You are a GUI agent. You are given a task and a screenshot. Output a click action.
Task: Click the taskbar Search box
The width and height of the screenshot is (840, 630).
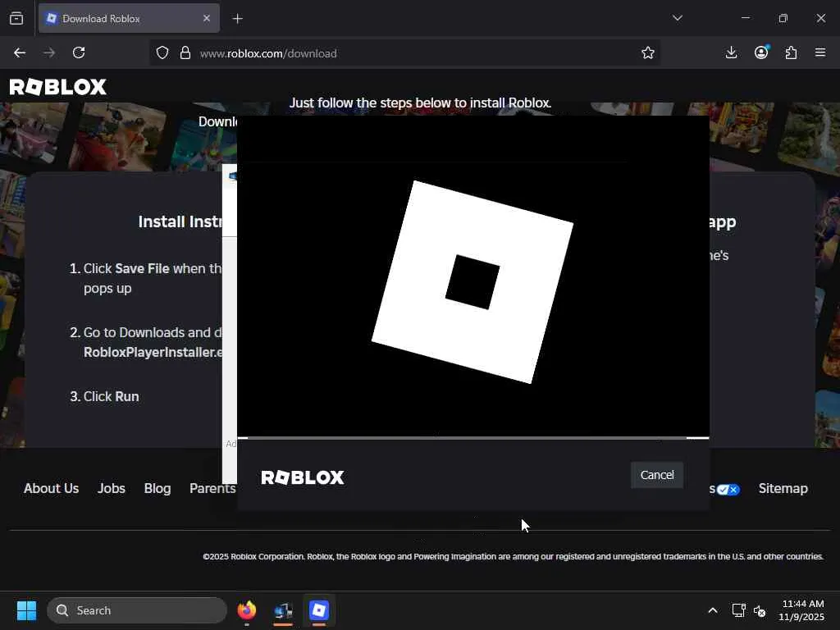[x=137, y=610]
